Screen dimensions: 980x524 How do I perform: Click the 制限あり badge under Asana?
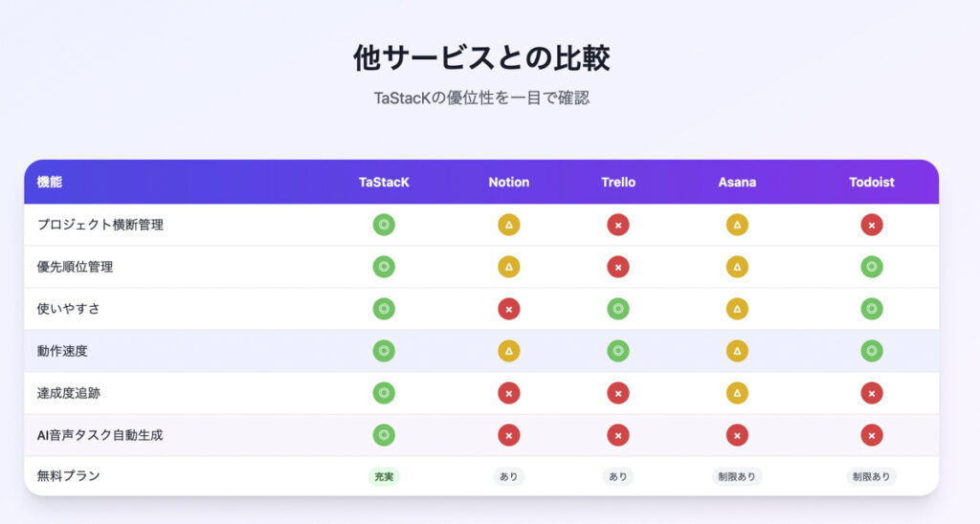737,476
